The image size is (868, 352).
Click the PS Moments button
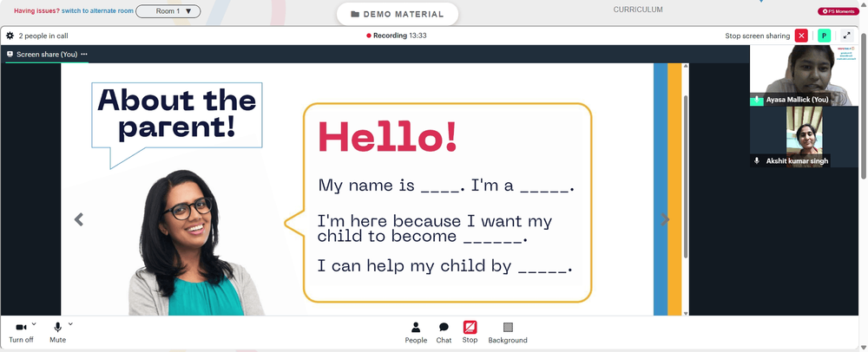tap(838, 11)
